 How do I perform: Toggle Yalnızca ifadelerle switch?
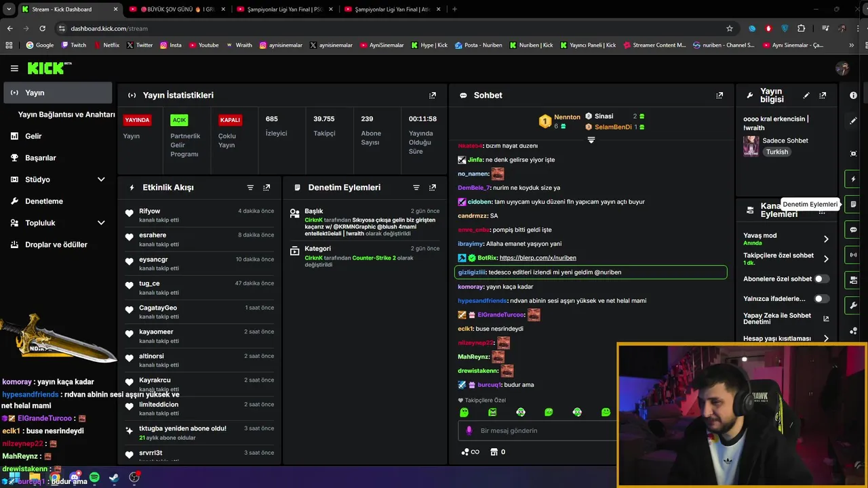[821, 298]
